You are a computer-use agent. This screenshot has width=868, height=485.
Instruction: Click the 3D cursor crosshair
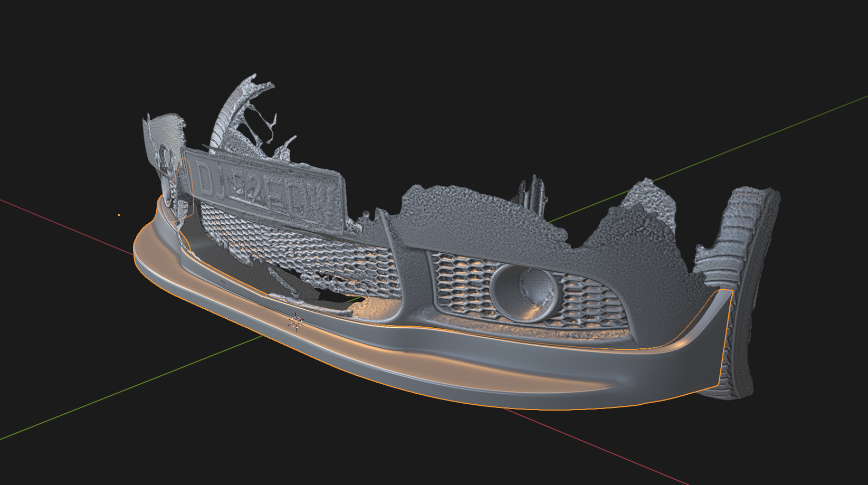(296, 322)
